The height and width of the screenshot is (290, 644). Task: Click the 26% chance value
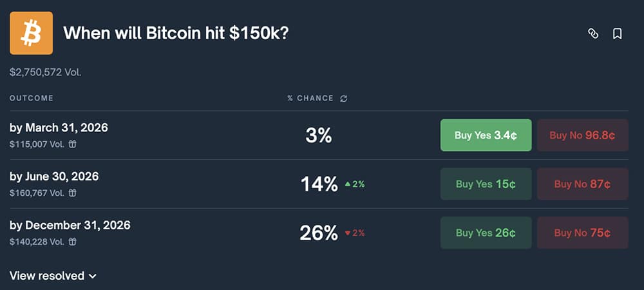[319, 233]
